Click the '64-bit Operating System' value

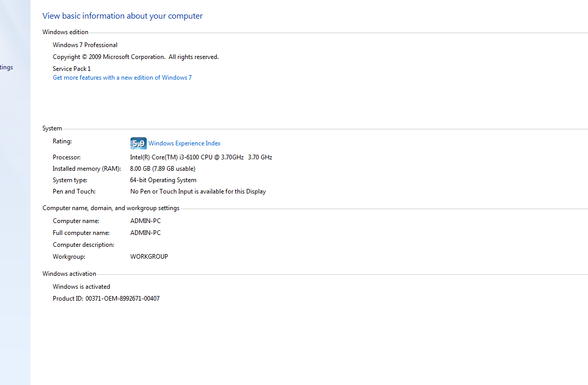tap(163, 180)
